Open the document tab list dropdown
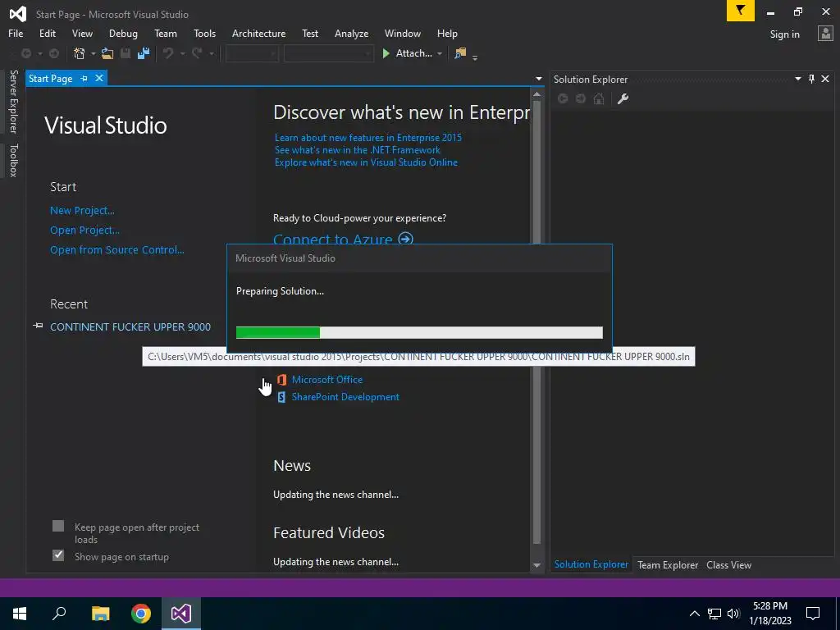The image size is (840, 630). pyautogui.click(x=538, y=79)
